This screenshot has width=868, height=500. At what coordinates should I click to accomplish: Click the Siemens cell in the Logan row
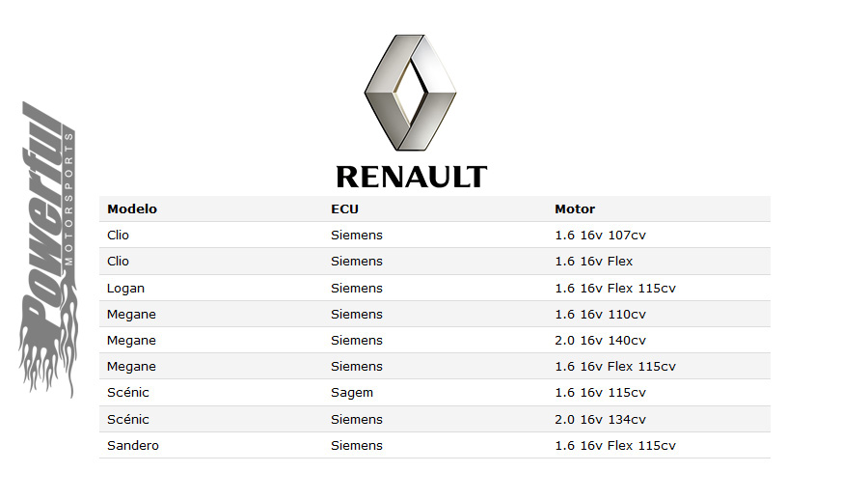click(x=357, y=289)
